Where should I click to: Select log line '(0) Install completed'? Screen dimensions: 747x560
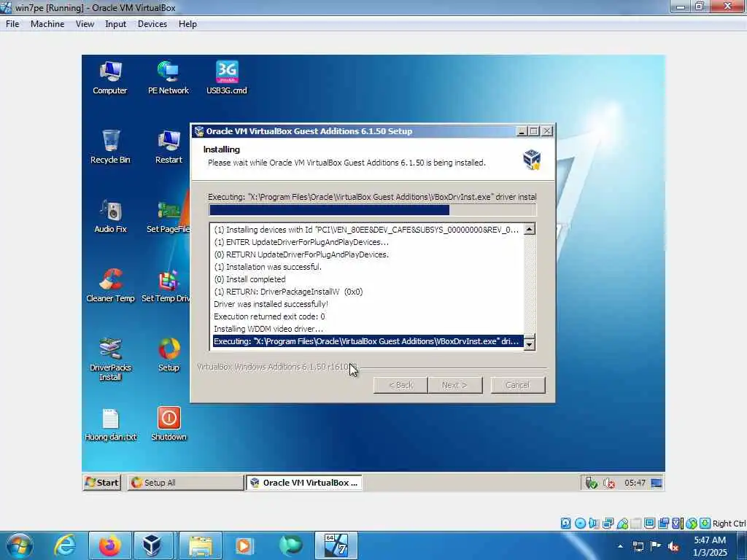point(249,279)
